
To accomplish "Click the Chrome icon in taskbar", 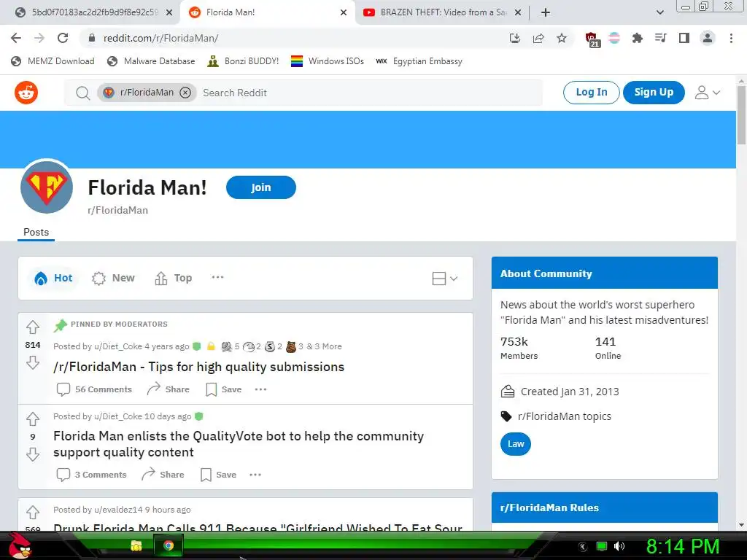I will tap(169, 545).
